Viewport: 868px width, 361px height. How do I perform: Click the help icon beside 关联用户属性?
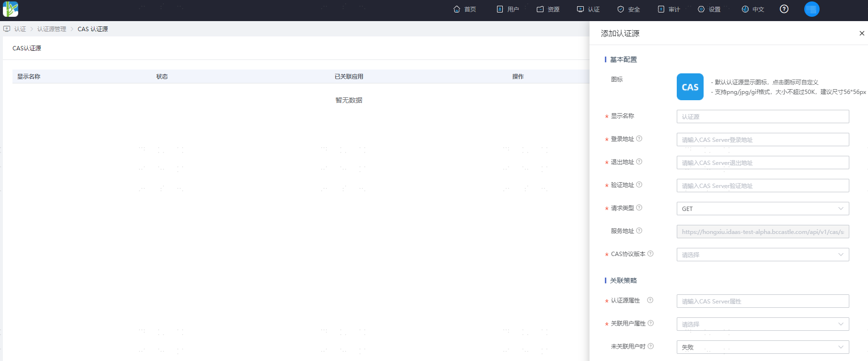point(650,323)
